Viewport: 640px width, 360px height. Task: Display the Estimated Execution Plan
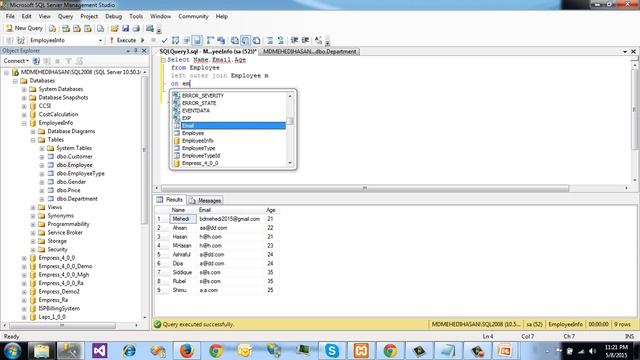click(x=175, y=40)
